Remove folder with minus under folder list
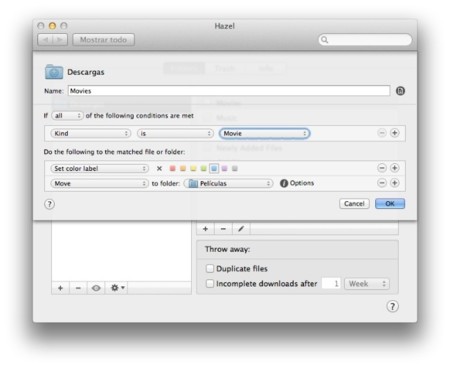The height and width of the screenshot is (368, 450). (78, 288)
